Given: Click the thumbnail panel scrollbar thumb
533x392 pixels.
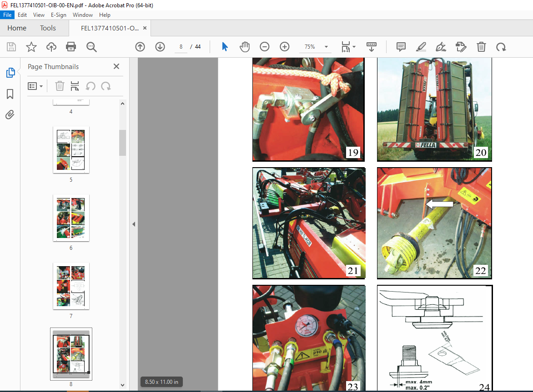Looking at the screenshot, I should pos(123,143).
